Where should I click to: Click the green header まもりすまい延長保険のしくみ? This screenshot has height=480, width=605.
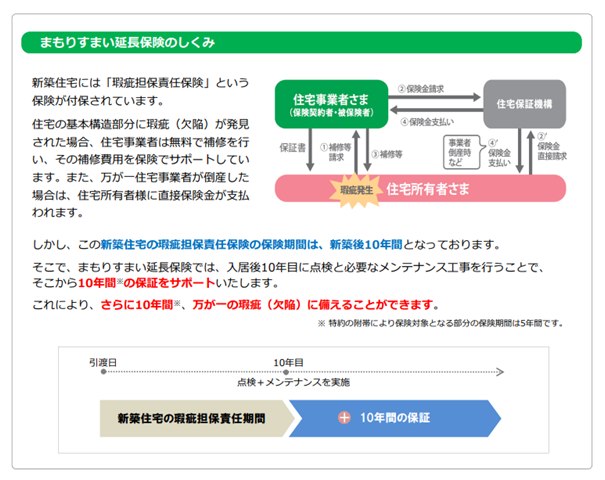(x=301, y=42)
